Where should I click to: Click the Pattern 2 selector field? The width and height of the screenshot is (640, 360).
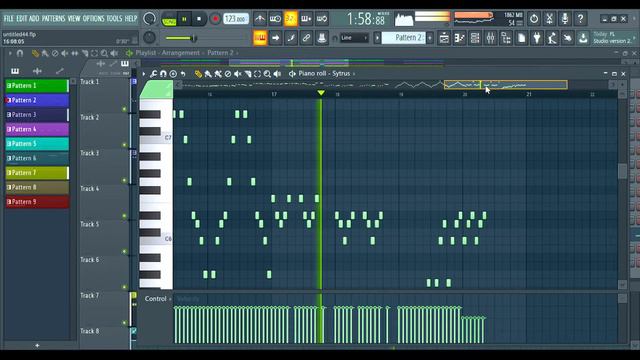[x=404, y=38]
